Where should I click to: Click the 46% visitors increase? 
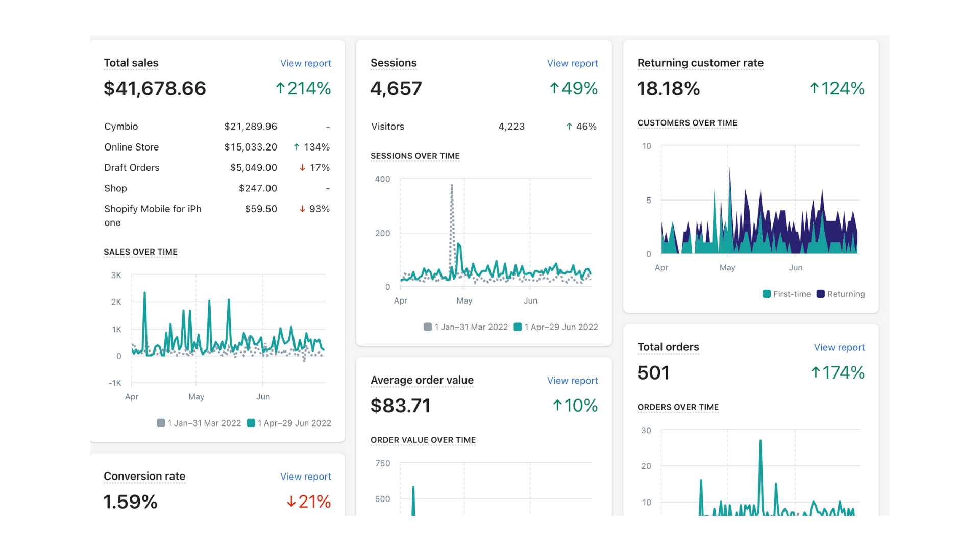[x=581, y=127]
